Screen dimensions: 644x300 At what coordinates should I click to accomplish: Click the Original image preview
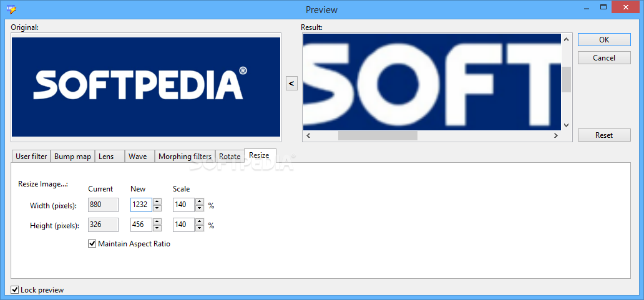146,87
